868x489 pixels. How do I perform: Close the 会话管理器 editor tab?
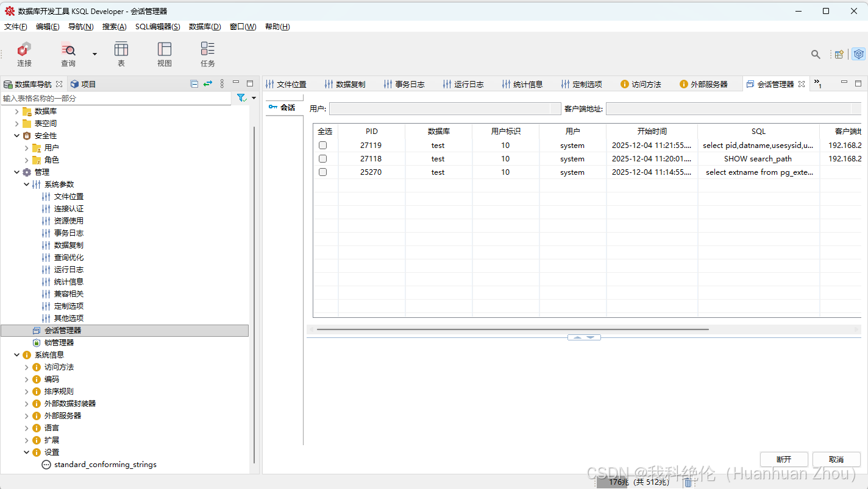tap(802, 84)
